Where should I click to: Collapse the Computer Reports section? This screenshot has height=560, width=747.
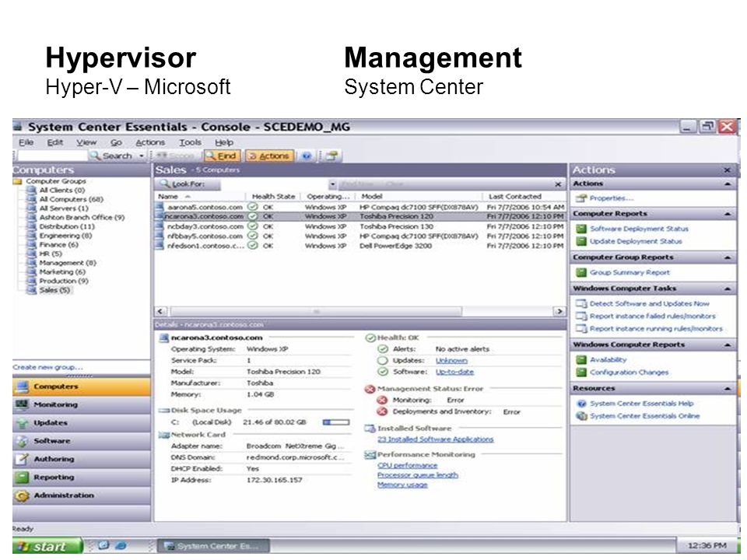pos(728,214)
